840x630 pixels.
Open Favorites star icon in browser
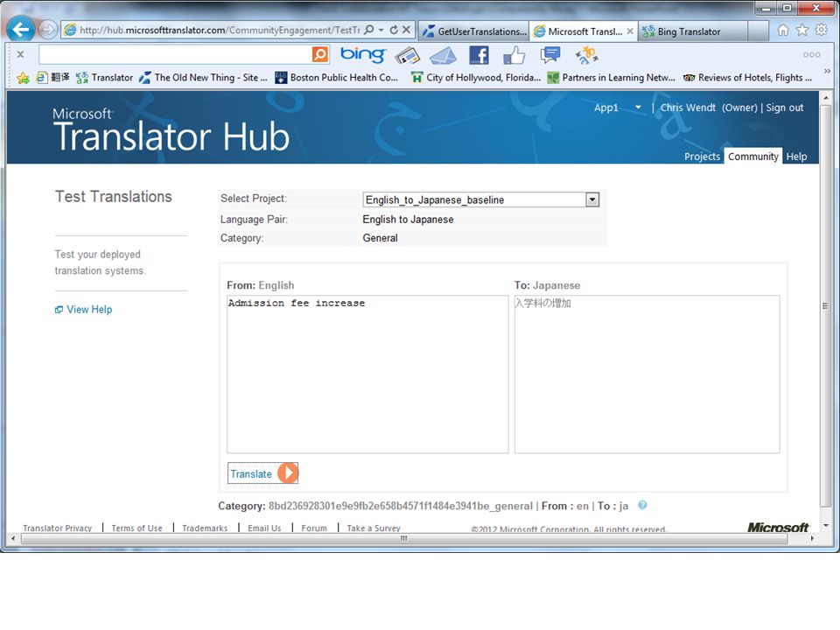pos(802,30)
